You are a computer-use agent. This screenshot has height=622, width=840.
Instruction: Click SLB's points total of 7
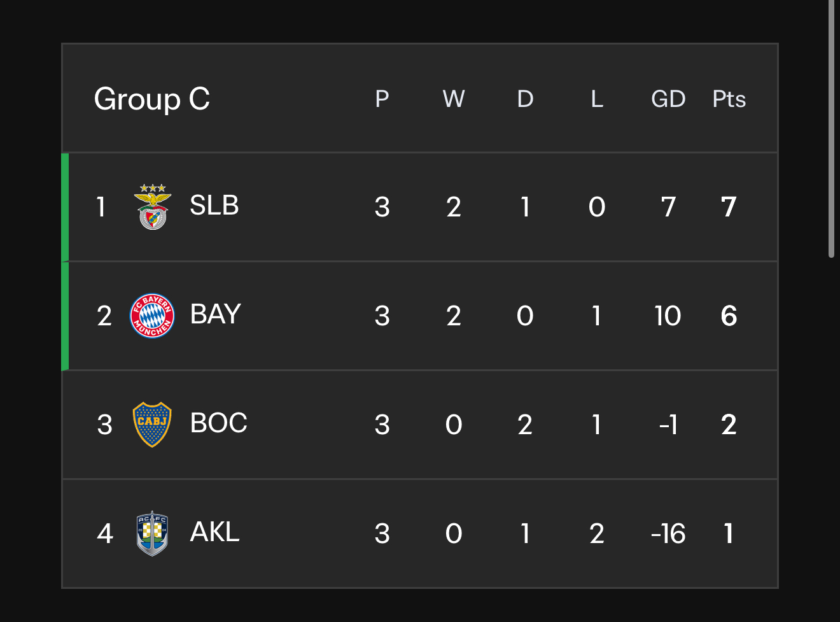point(729,207)
